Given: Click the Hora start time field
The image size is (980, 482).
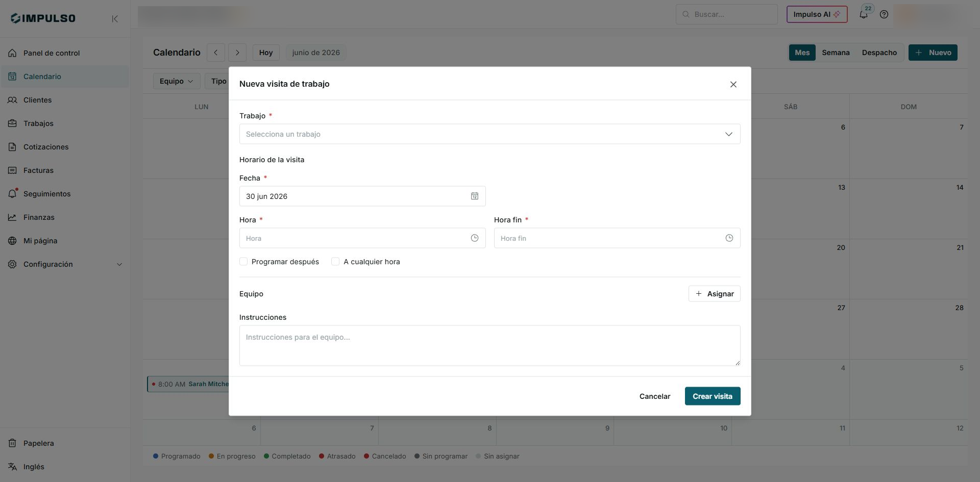Looking at the screenshot, I should click(x=362, y=238).
